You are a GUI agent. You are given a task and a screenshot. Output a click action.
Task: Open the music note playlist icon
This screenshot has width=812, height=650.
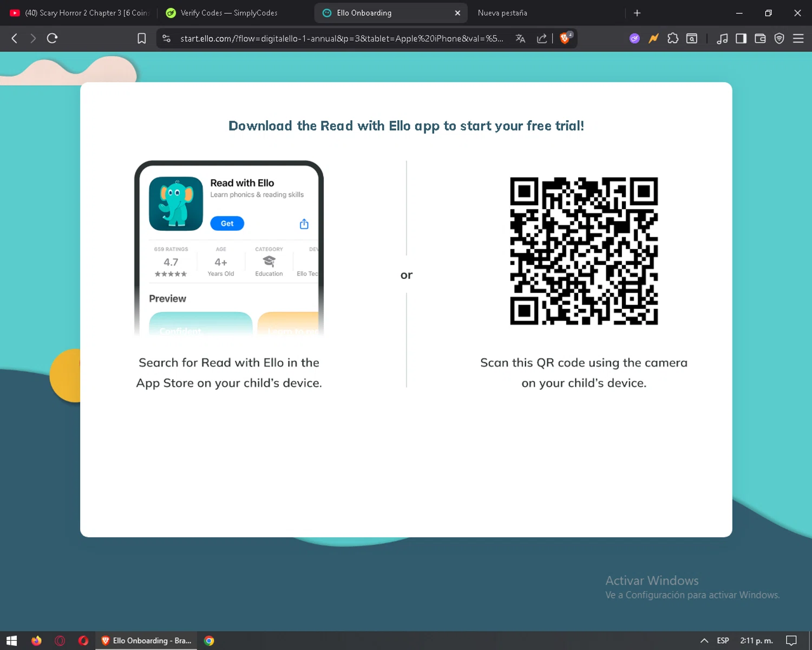(722, 38)
